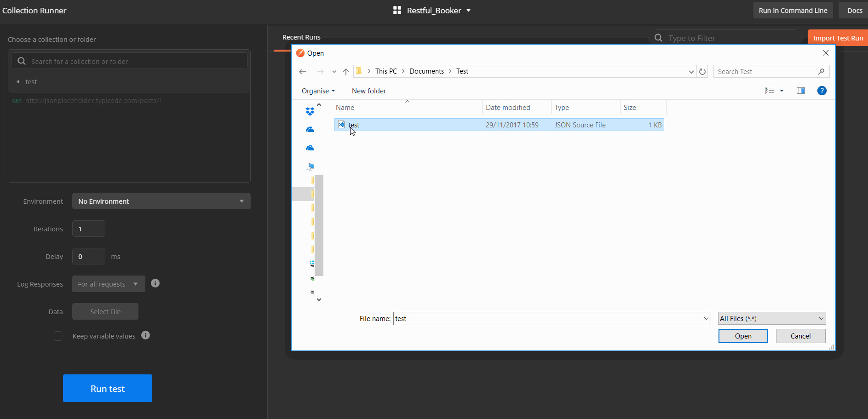This screenshot has height=419, width=868.
Task: Enable the Keep variable values checkbox
Action: point(58,336)
